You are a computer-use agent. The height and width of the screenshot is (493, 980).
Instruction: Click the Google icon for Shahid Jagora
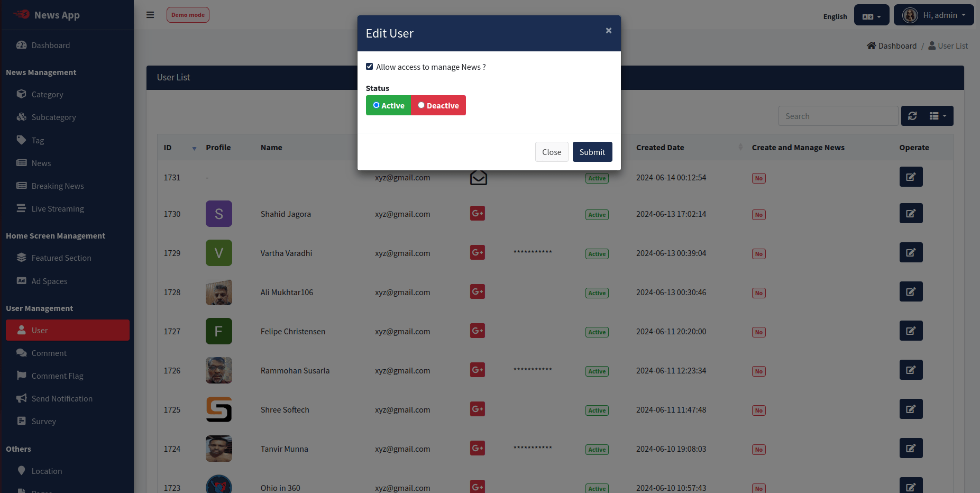tap(477, 214)
